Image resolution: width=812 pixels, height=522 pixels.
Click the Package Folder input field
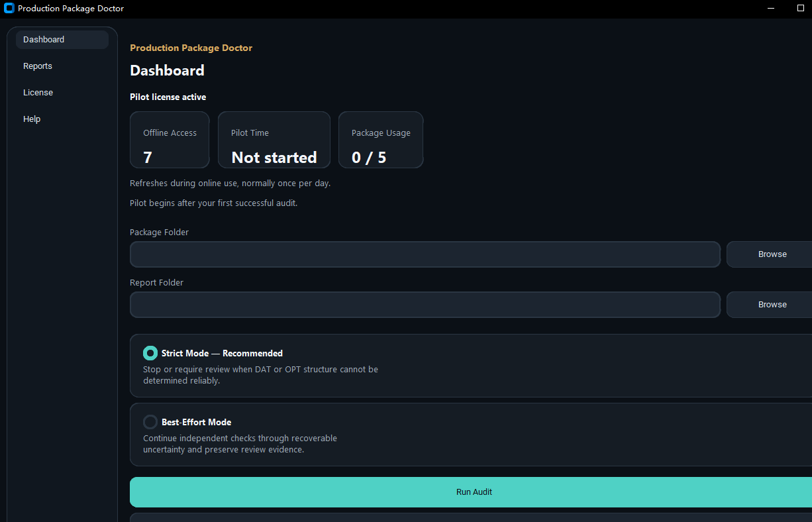click(425, 254)
